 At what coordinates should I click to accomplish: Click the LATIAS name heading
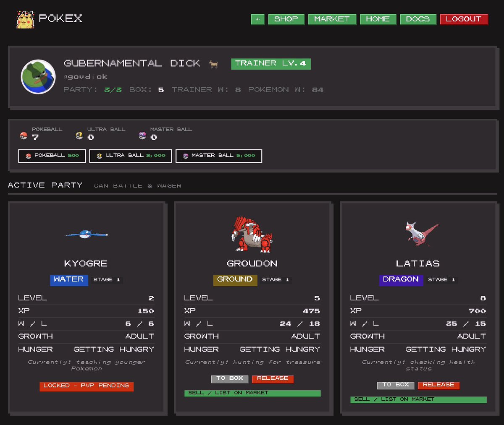418,263
